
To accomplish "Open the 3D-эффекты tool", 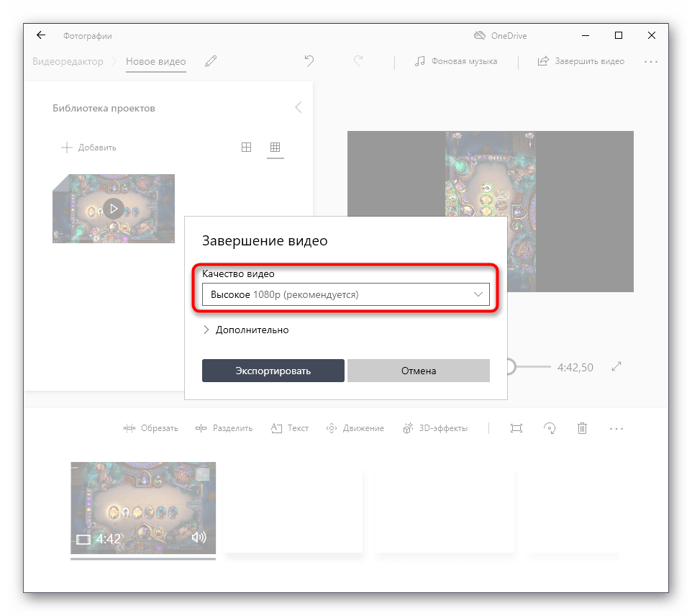I will coord(435,428).
